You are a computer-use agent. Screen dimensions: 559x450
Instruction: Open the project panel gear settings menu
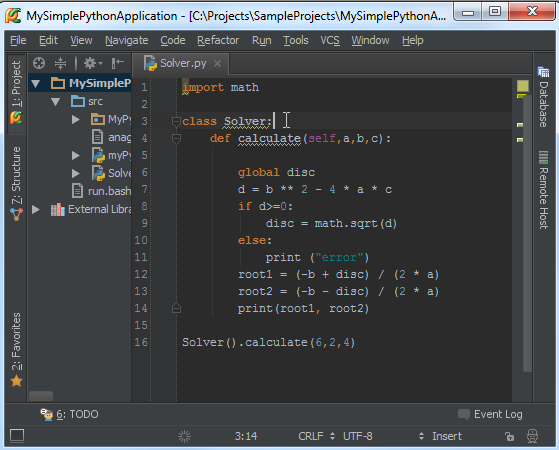92,63
